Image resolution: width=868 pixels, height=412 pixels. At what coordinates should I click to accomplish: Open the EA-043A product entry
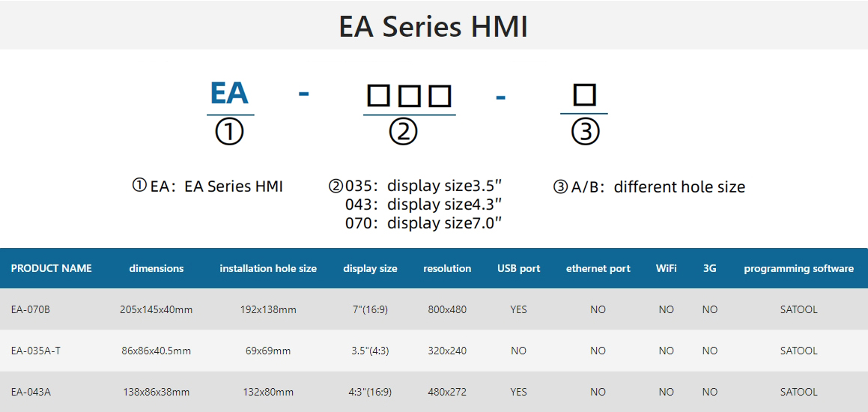[x=31, y=392]
